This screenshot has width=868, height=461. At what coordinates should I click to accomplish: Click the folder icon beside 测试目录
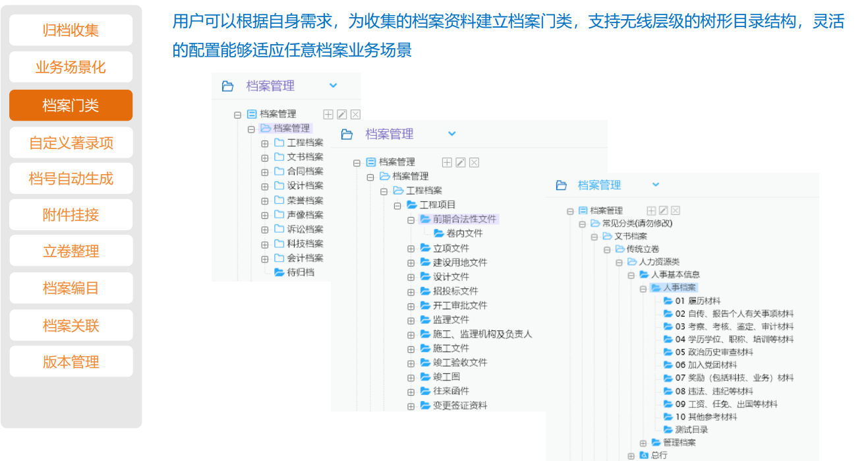[668, 429]
